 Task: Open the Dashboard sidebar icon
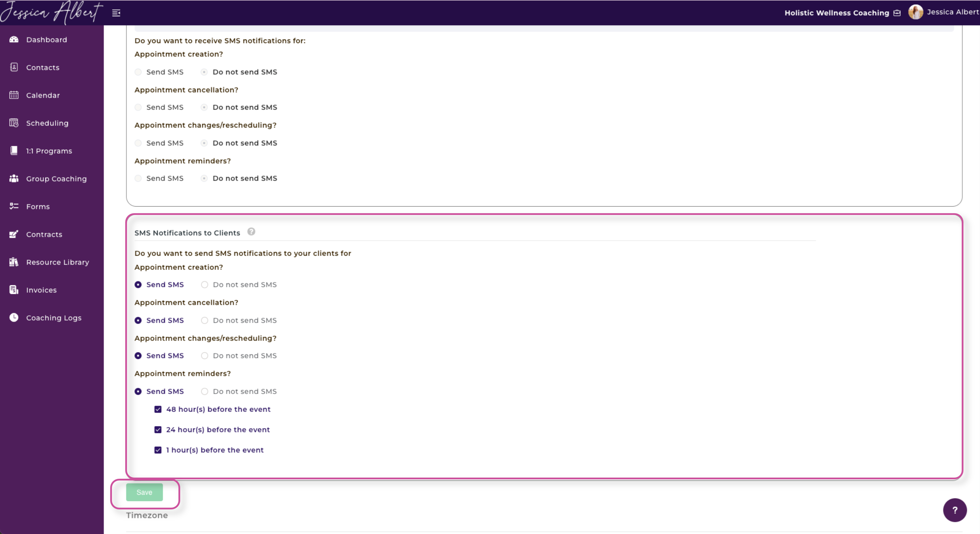(x=14, y=39)
